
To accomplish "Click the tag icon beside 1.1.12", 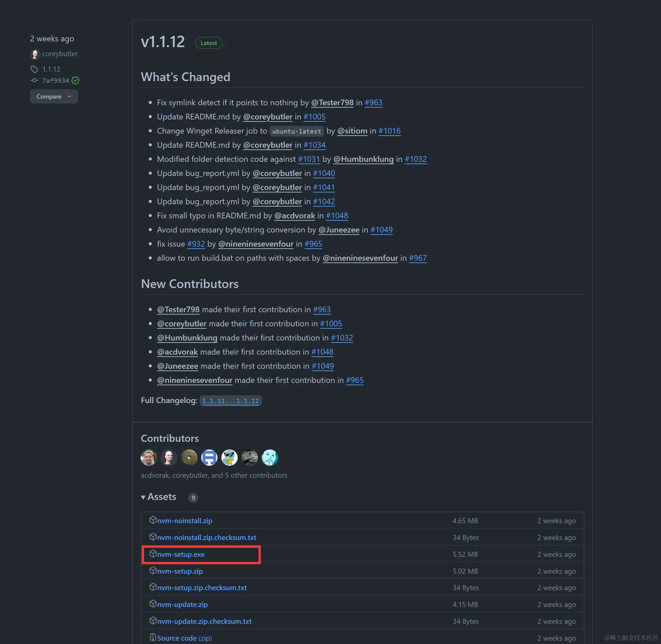I will (35, 69).
